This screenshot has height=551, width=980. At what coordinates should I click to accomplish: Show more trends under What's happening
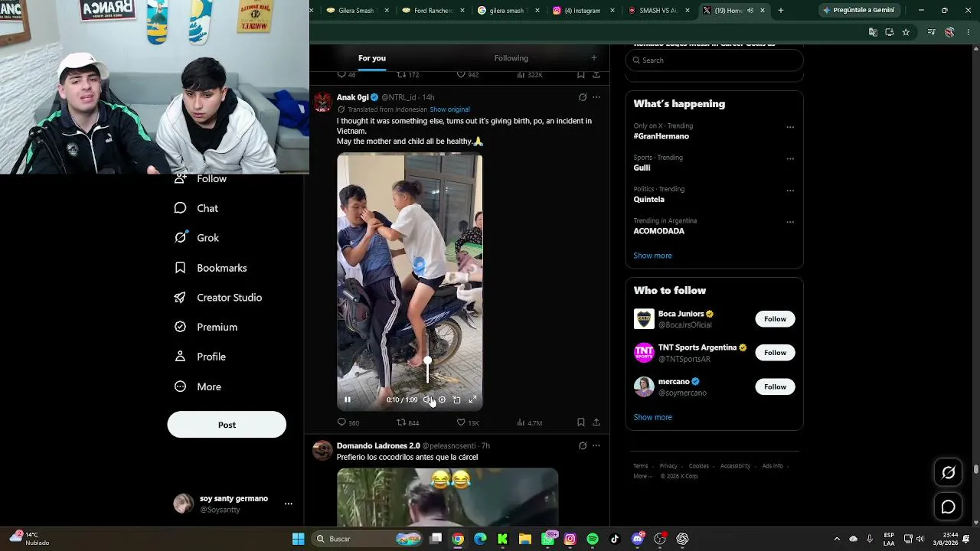(652, 256)
